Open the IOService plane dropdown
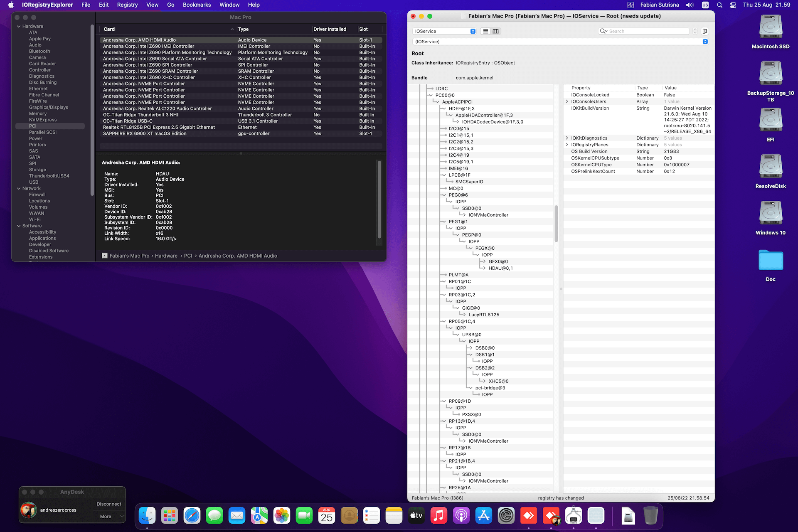This screenshot has height=532, width=798. (x=444, y=31)
